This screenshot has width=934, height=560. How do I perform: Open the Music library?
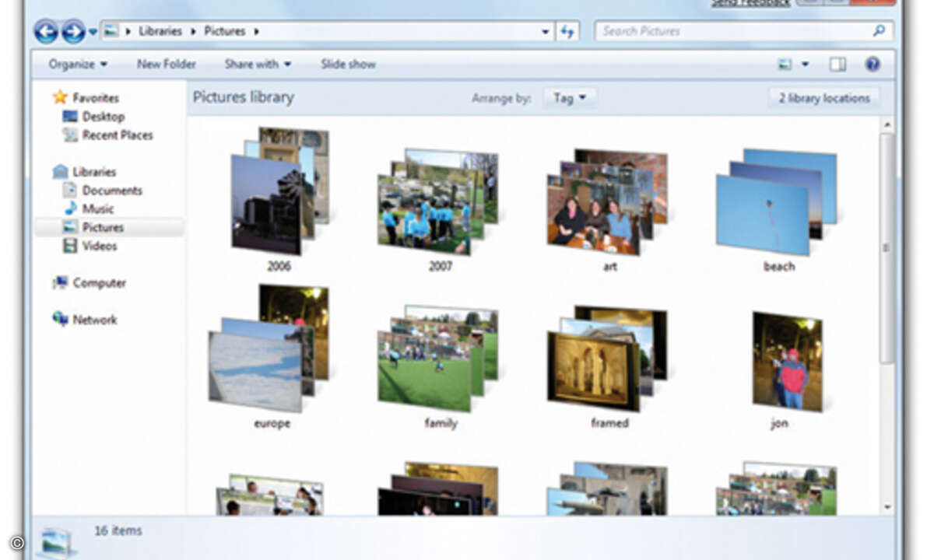pos(98,209)
